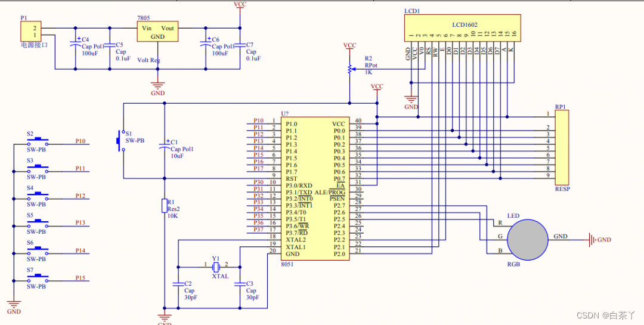Click the P10 net label beside S2
This screenshot has width=644, height=325.
(80, 141)
